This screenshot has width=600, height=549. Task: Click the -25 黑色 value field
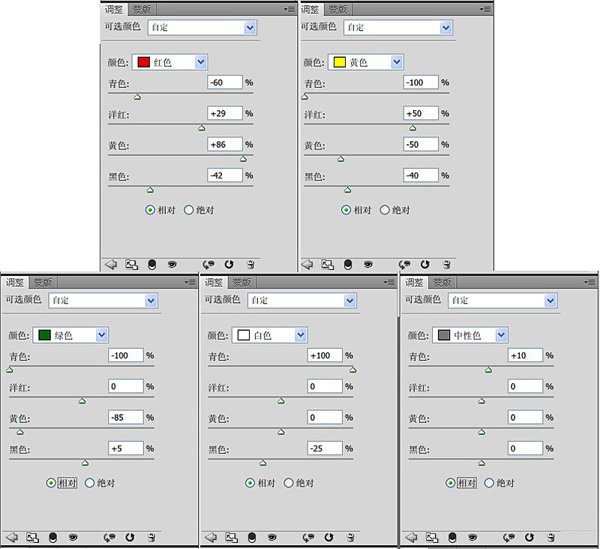325,448
